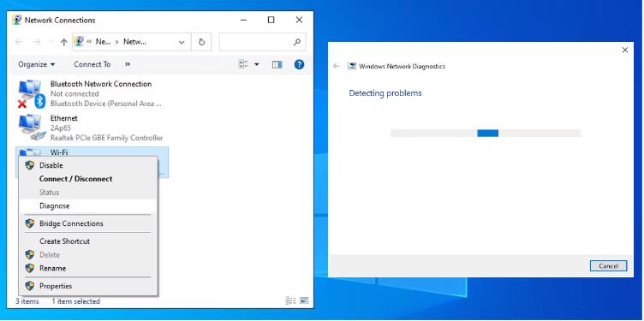Click '1 item selected' in status bar
The height and width of the screenshot is (321, 644).
75,301
